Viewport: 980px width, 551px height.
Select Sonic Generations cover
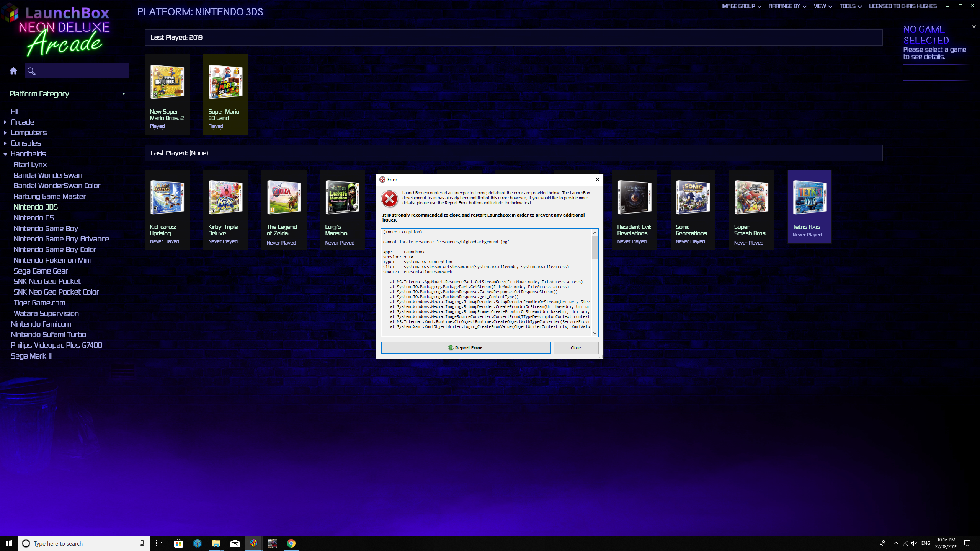(x=693, y=197)
